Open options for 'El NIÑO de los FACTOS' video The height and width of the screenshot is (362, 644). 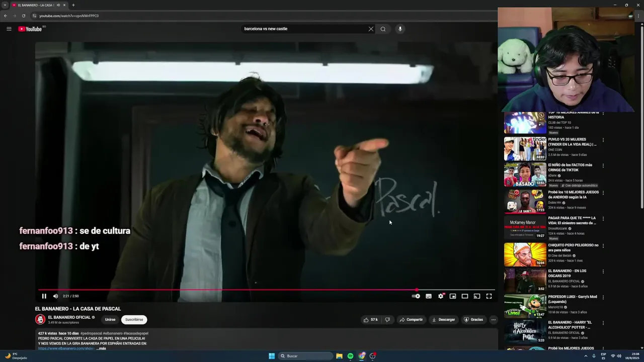(x=603, y=165)
